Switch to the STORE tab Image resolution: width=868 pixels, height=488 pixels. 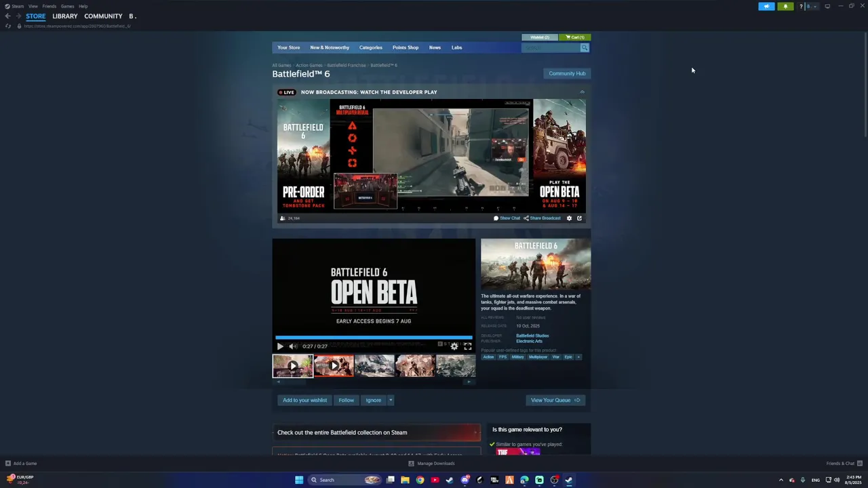point(36,16)
